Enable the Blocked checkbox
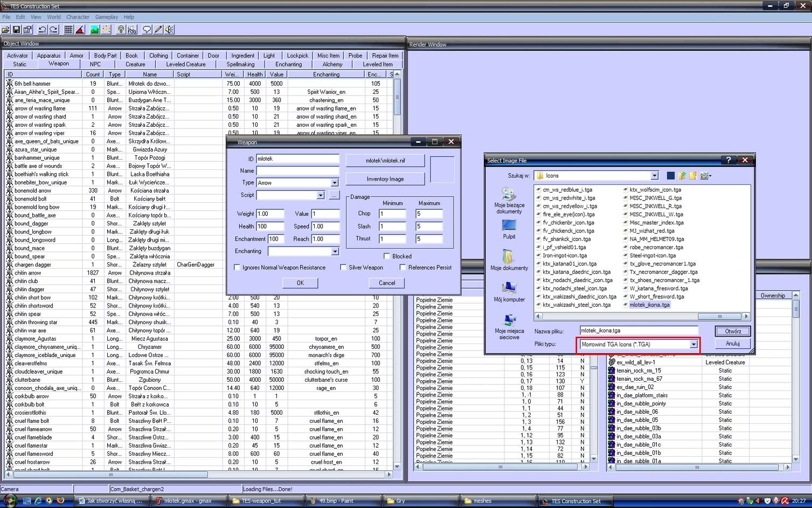This screenshot has width=812, height=508. click(386, 256)
